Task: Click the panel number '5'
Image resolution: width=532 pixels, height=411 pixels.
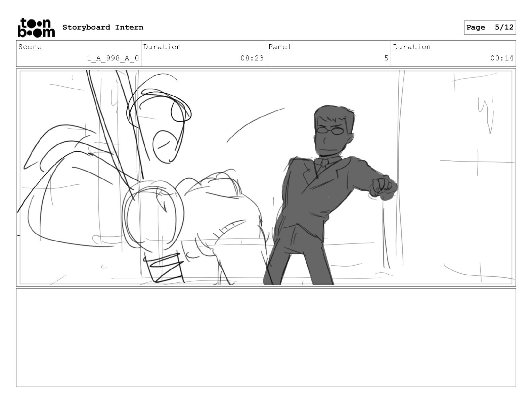Action: [x=386, y=58]
